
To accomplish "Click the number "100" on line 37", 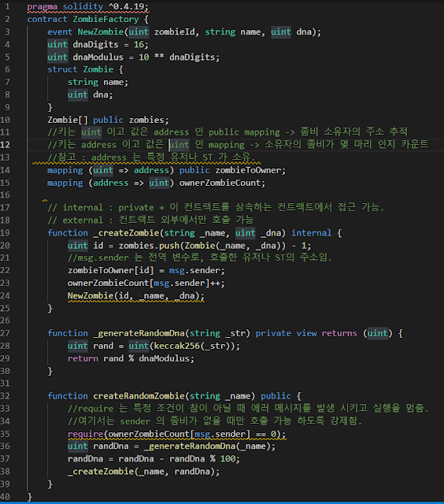I will (x=228, y=458).
